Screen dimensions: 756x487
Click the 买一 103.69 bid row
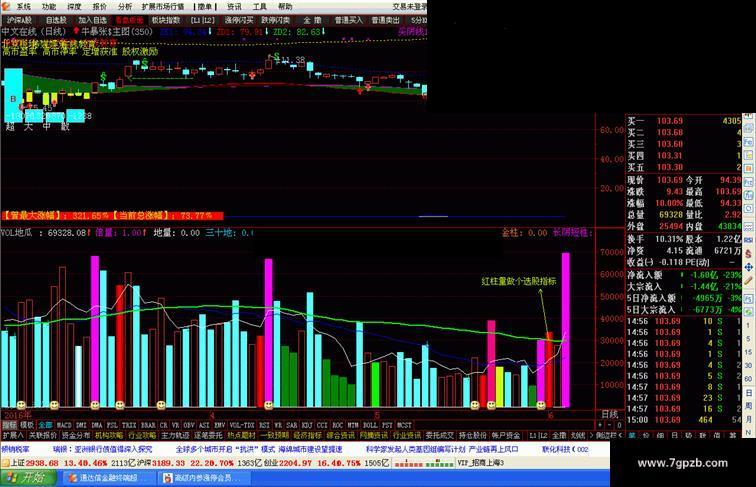[684, 121]
